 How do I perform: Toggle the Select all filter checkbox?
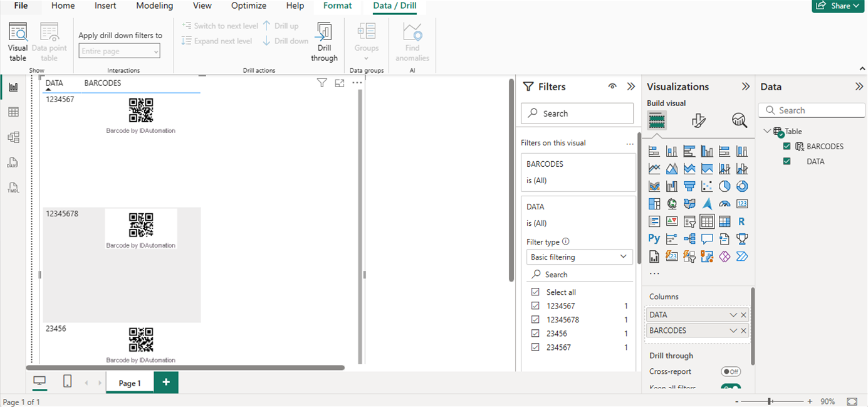[535, 292]
